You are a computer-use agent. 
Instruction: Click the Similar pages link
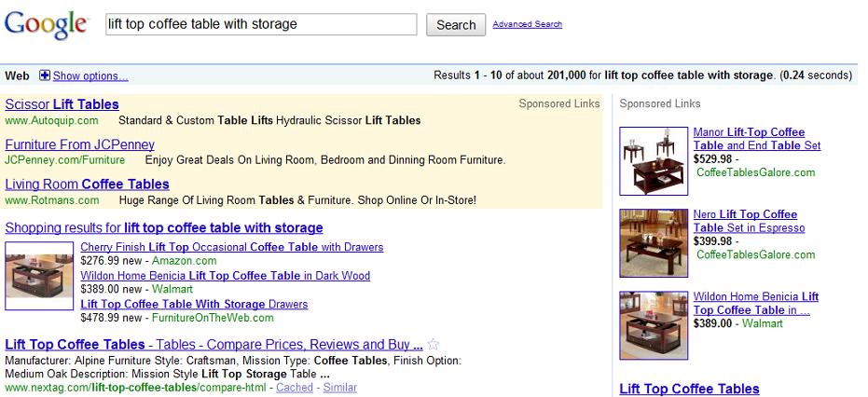340,387
